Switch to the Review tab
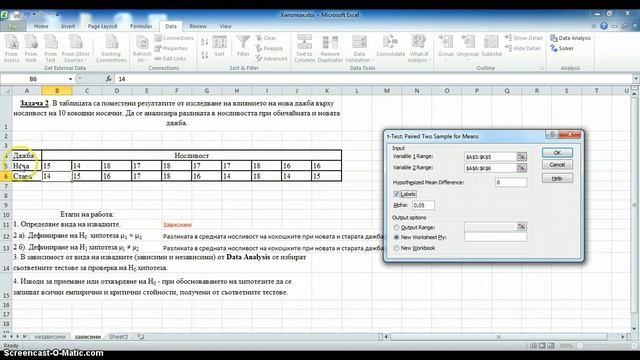640x360 pixels. pyautogui.click(x=198, y=26)
